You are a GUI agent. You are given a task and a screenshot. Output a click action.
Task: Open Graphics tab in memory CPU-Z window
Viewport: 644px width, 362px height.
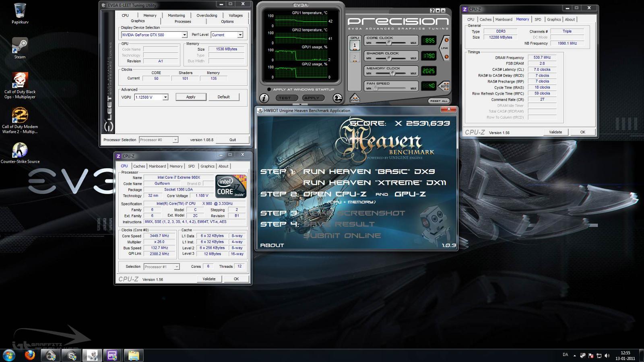tap(554, 19)
